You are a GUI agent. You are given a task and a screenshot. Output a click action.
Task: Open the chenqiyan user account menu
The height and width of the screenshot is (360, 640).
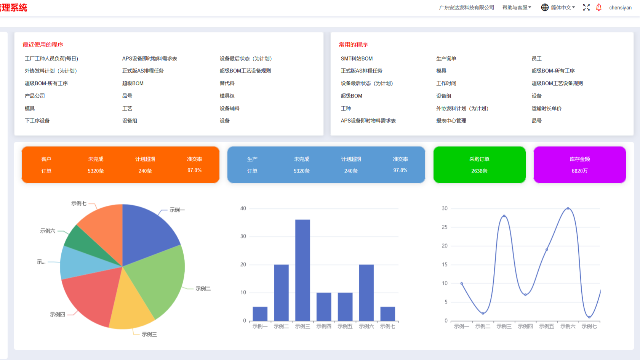(x=620, y=7)
